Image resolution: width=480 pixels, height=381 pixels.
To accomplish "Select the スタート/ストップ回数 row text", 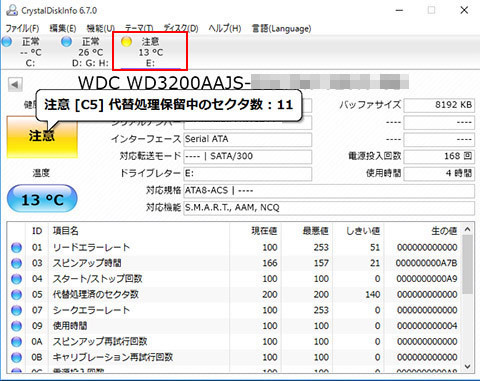I will click(x=97, y=279).
